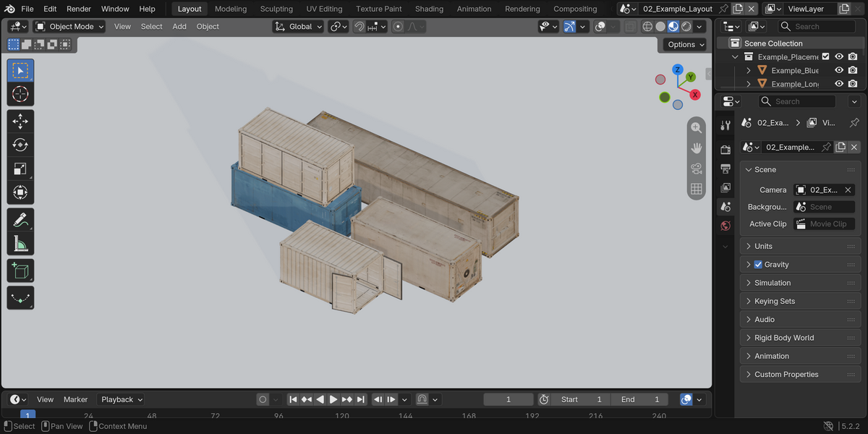Toggle auto keying record button
The image size is (868, 434).
(263, 399)
